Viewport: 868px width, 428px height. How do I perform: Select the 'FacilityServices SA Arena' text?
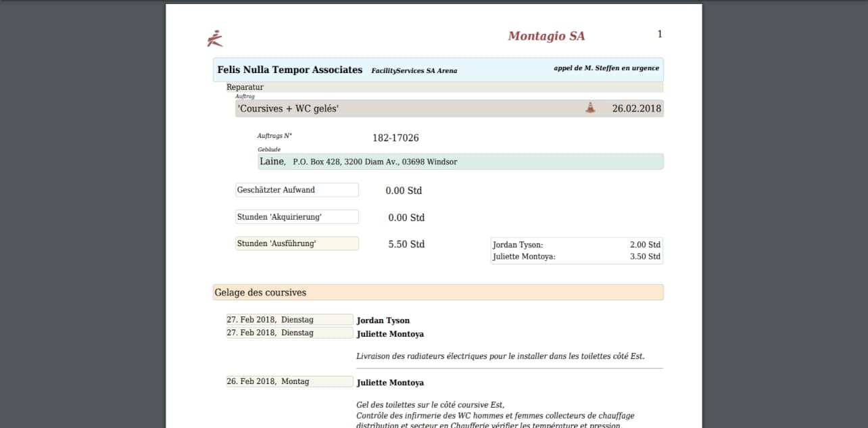coord(414,70)
